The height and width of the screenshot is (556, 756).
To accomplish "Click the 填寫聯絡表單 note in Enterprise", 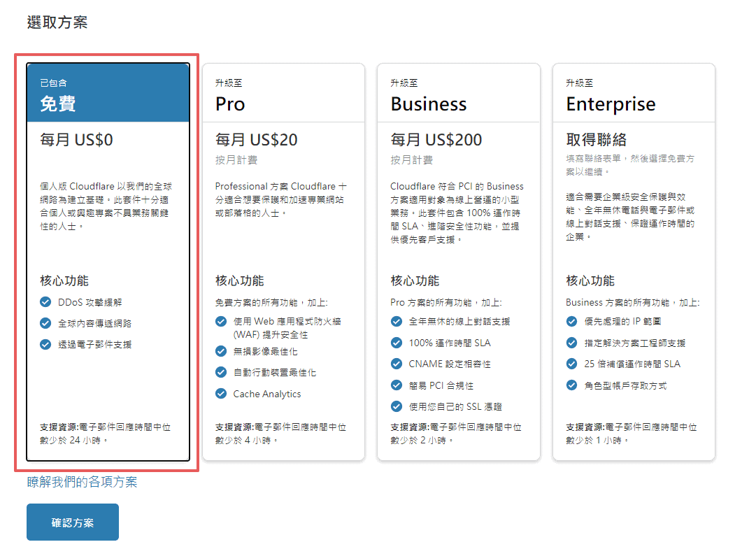I will [x=630, y=165].
